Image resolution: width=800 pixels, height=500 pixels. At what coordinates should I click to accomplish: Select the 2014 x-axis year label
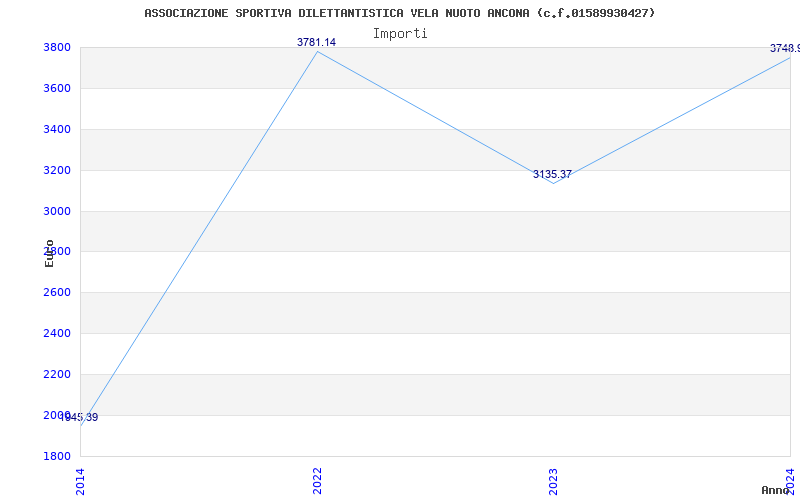coord(80,481)
